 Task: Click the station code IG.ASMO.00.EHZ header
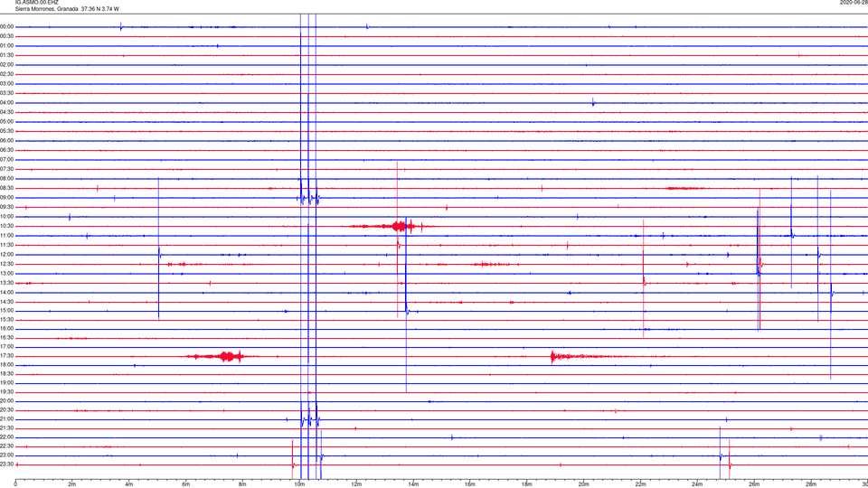36,3
